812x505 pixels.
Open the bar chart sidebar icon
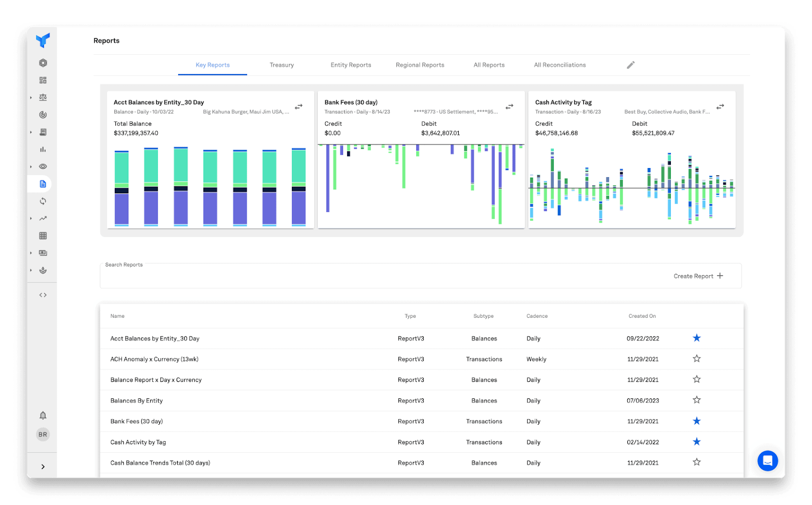click(x=43, y=149)
